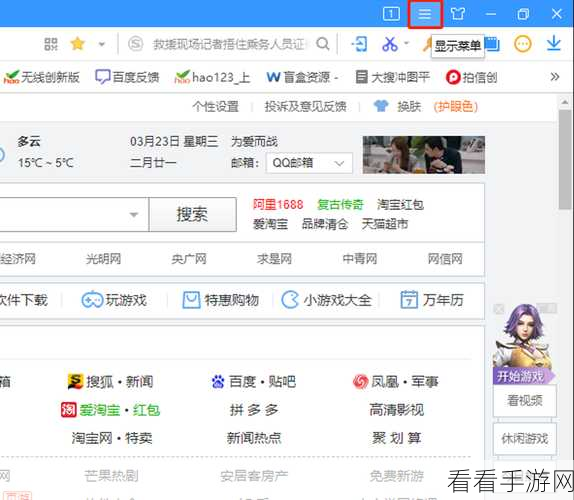Open 中青网 link
Screen dimensions: 574x500
359,259
